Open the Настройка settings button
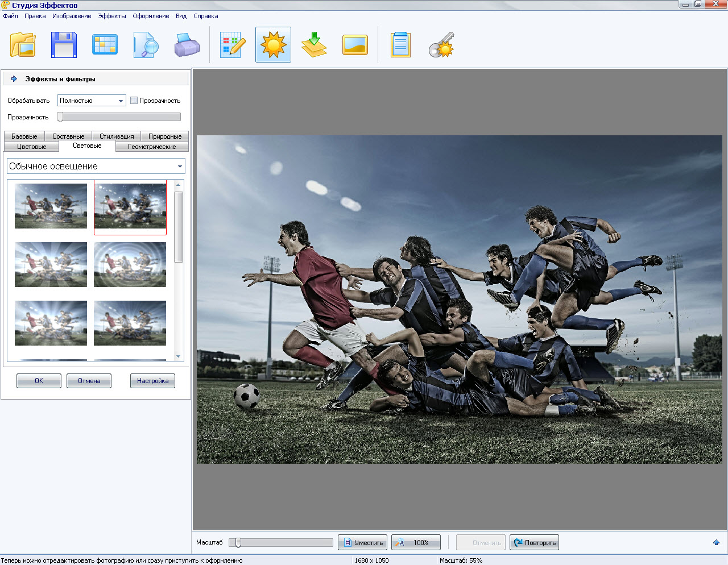 [152, 381]
